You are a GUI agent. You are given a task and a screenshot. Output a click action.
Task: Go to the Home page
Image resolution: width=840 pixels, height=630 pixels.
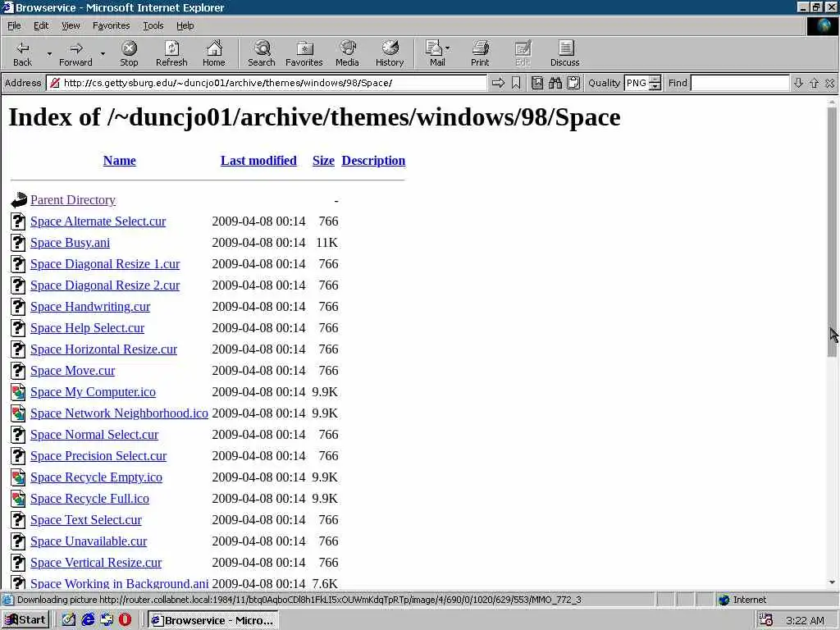214,53
